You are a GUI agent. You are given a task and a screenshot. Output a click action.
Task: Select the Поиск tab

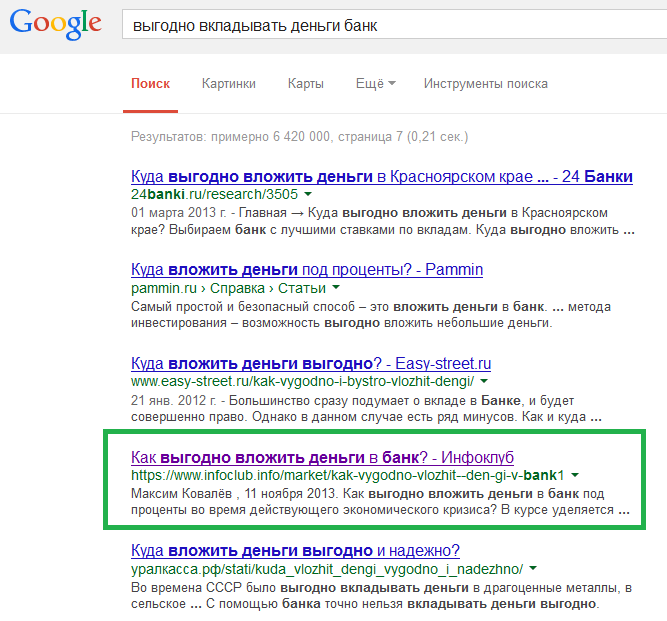point(150,83)
